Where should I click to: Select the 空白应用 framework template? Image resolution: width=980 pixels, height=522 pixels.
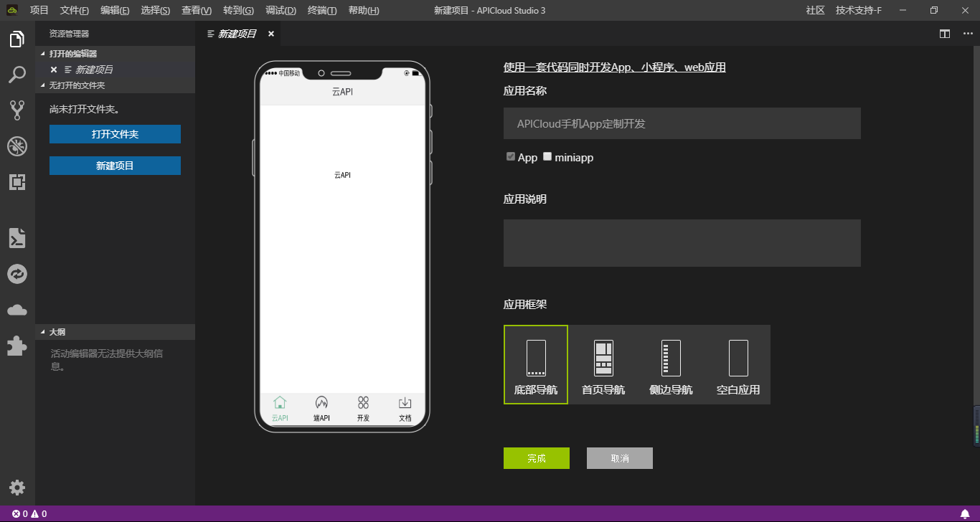(x=738, y=364)
